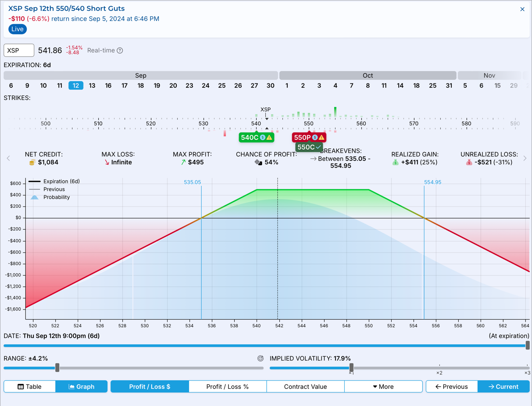532x406 pixels.
Task: Click the Infinite max loss value
Action: [121, 162]
